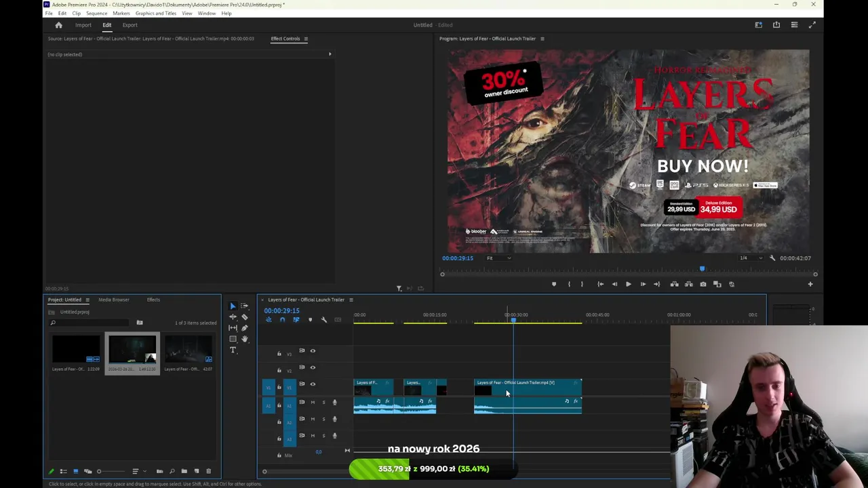Toggle V3 track output eye
This screenshot has height=488, width=868.
click(x=313, y=350)
